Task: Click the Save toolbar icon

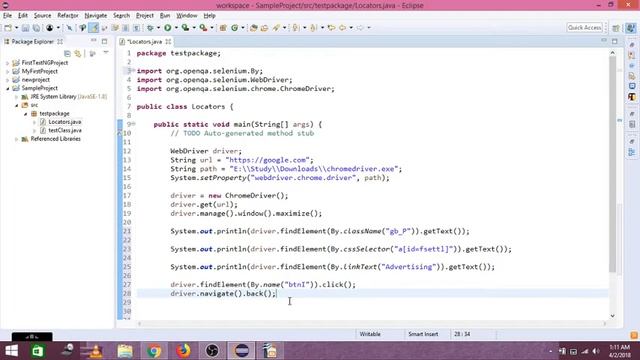Action: (x=25, y=28)
